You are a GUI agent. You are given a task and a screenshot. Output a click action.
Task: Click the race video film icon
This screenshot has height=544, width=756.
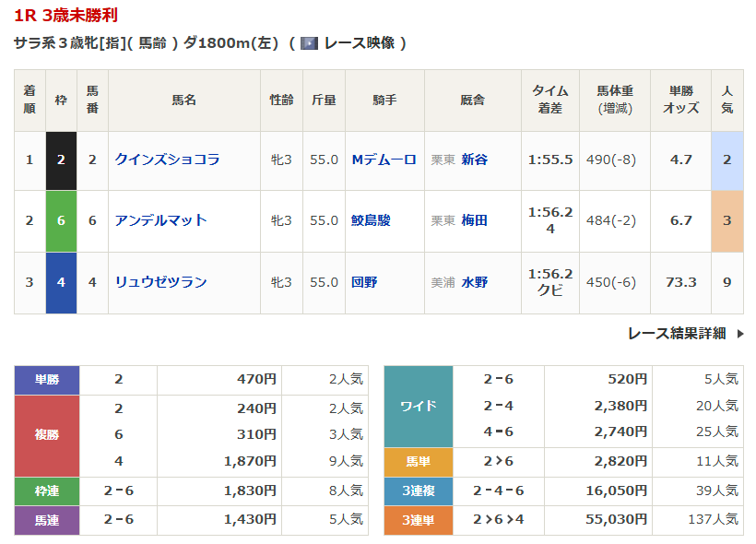309,43
